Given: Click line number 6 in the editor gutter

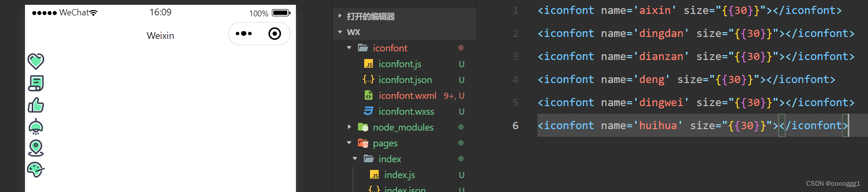Looking at the screenshot, I should point(515,125).
